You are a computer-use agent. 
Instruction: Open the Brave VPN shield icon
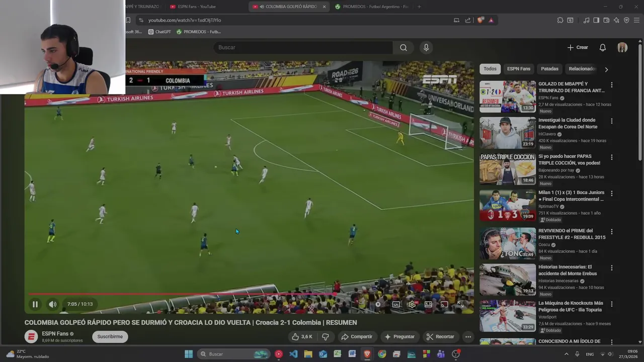pos(626,20)
